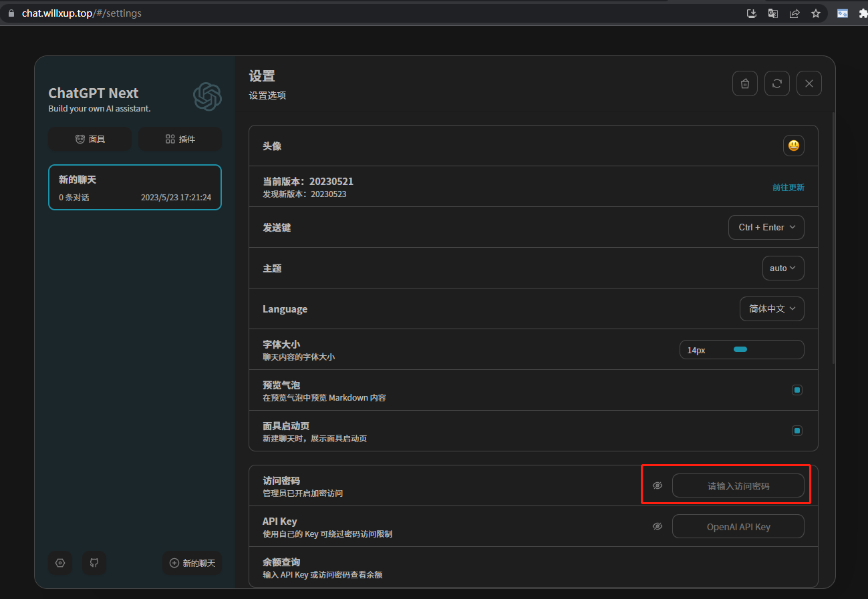Click the ChatGPT logo in sidebar
This screenshot has height=599, width=868.
tap(207, 97)
